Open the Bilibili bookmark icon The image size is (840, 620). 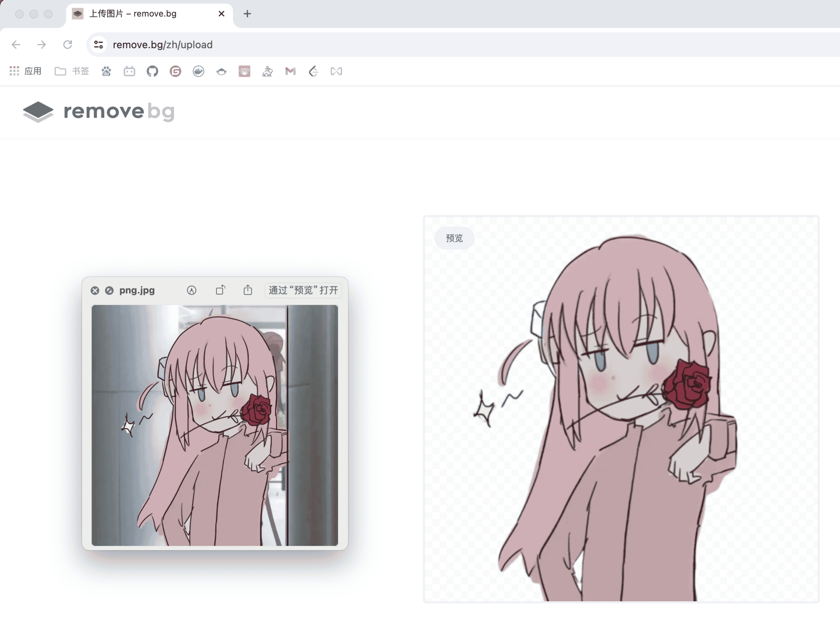coord(129,72)
